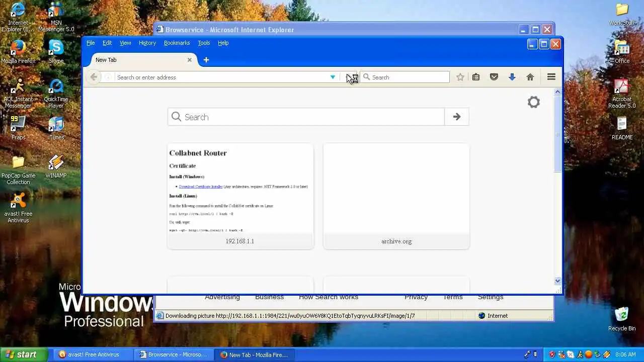
Task: Click the Windows start button
Action: coord(24,354)
